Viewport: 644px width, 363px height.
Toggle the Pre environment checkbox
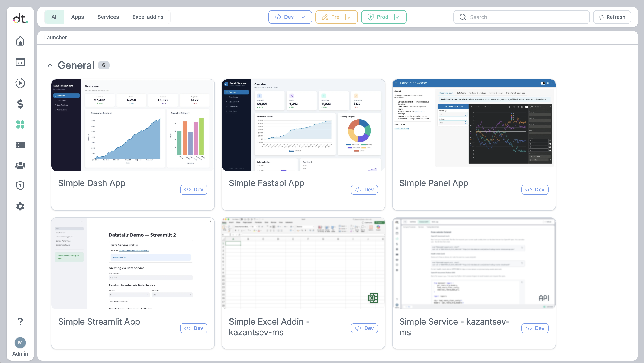coord(349,17)
